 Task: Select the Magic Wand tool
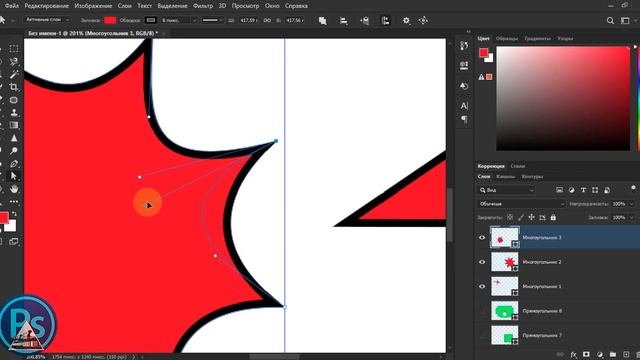(13, 74)
